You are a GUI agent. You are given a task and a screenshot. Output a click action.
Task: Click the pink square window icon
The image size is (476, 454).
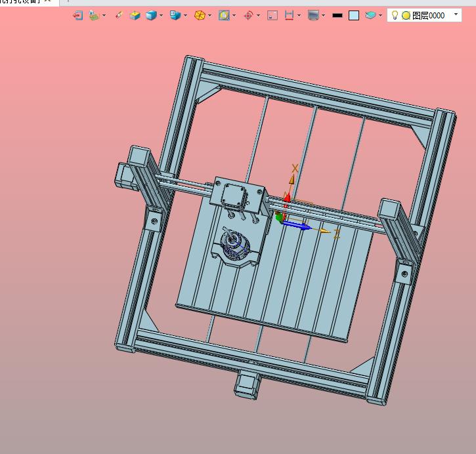(x=272, y=15)
